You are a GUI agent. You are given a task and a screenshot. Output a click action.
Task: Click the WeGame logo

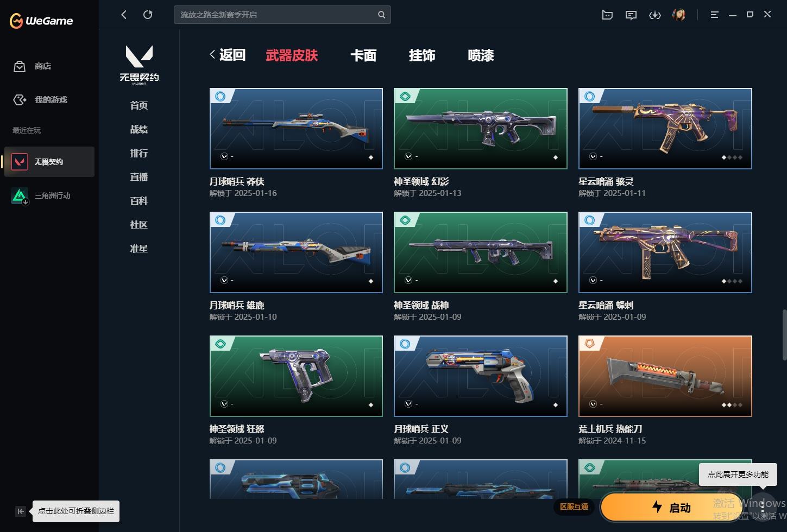tap(41, 21)
